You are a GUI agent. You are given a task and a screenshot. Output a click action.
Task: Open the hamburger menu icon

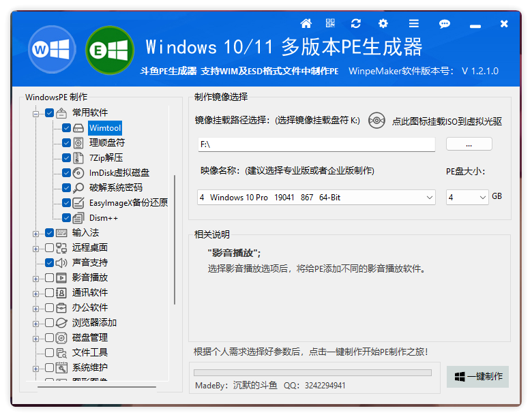(x=413, y=23)
